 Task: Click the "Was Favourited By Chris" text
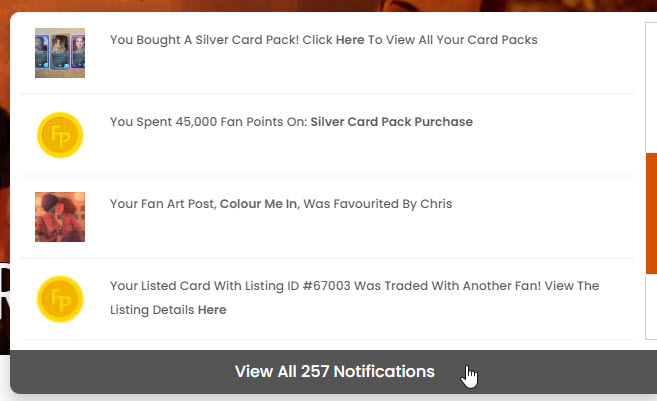coord(378,204)
